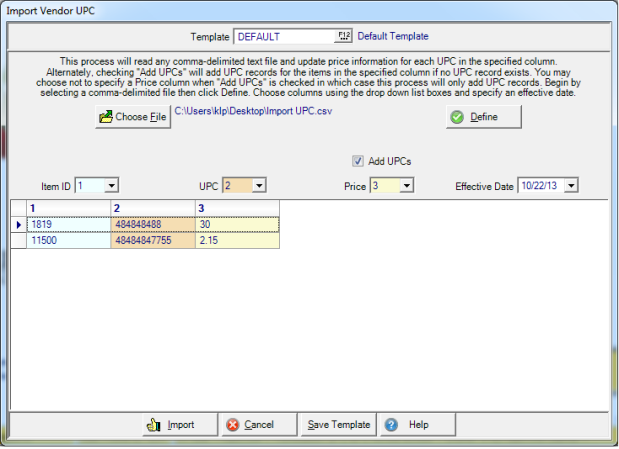This screenshot has height=449, width=619.
Task: Open the Item ID column dropdown
Action: point(111,186)
